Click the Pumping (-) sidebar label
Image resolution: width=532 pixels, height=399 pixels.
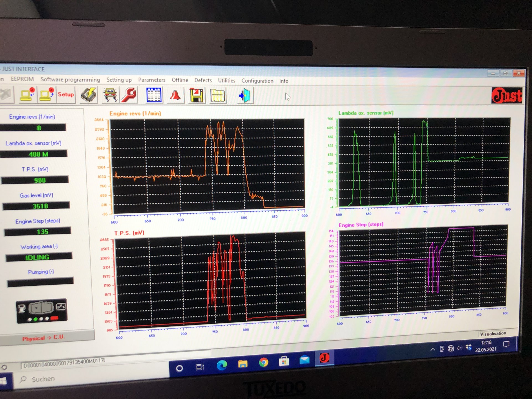tap(41, 272)
